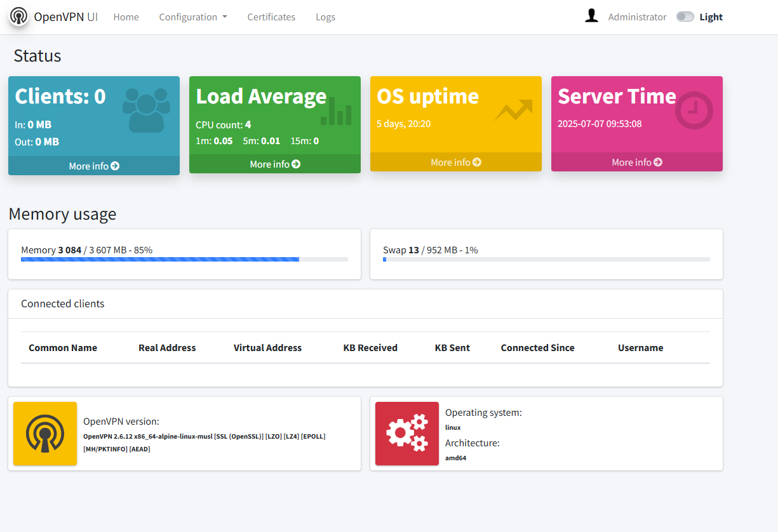Click the clock icon in Server Time card
This screenshot has width=778, height=532.
(x=694, y=110)
